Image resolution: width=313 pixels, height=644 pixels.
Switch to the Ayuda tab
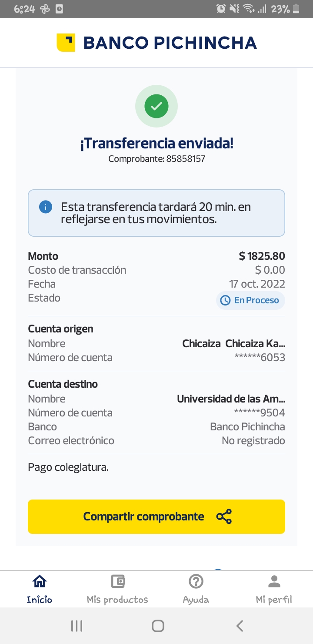click(196, 599)
